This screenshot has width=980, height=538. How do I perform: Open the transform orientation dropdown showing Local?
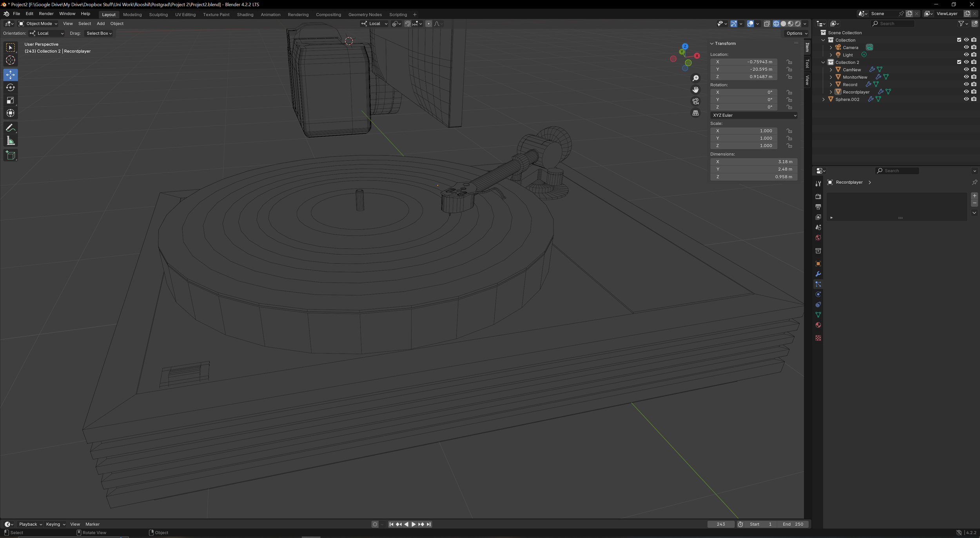(x=373, y=24)
